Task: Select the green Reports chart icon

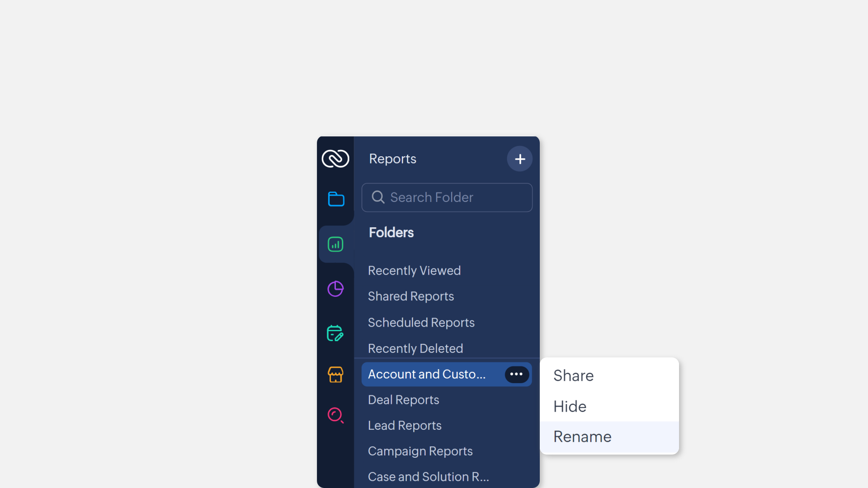Action: pos(335,244)
